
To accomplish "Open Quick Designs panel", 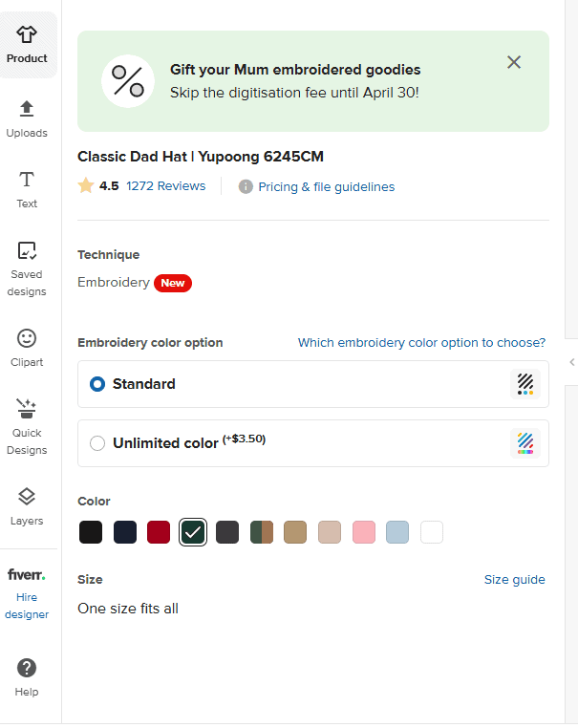I will (27, 410).
